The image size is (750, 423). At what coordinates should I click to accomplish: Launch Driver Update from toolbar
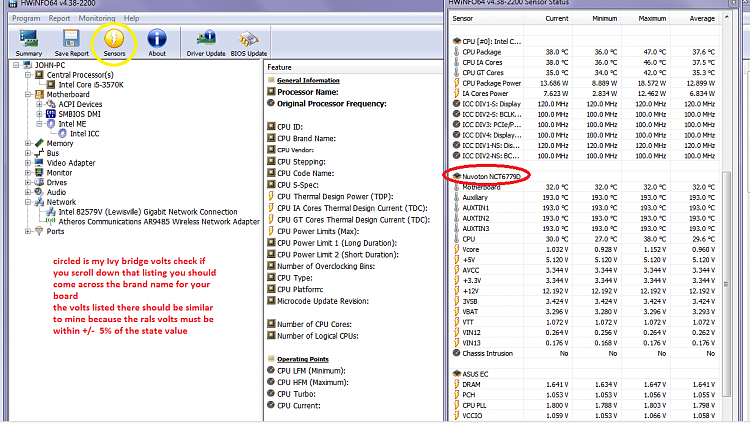206,43
